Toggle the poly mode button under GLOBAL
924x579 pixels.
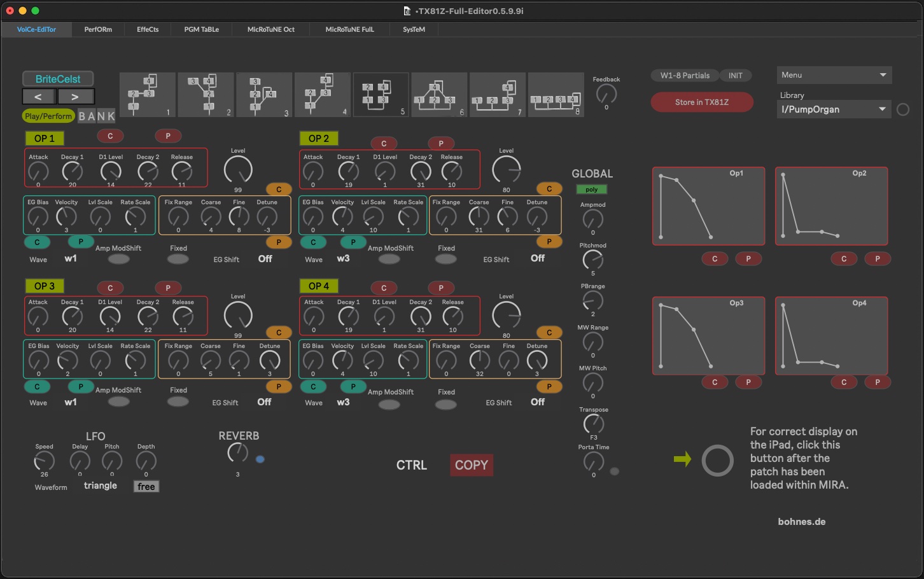point(592,190)
